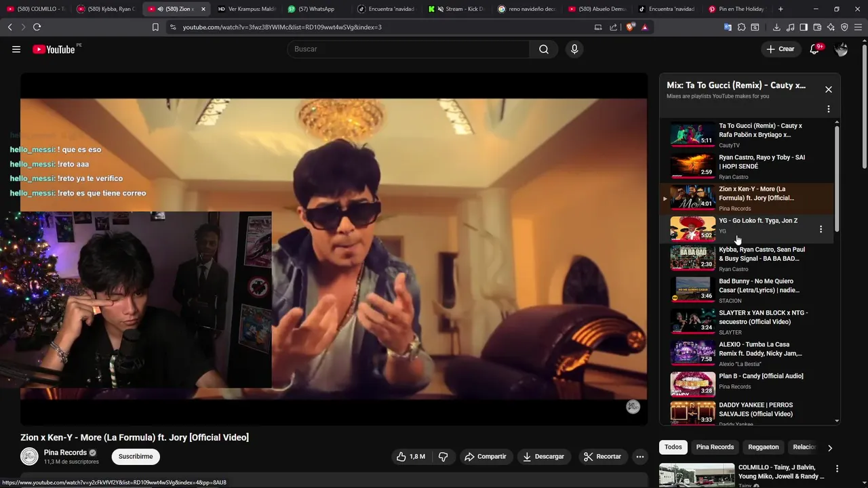
Task: Play Ta To Gucci (Remix) playlist item
Action: pos(746,135)
